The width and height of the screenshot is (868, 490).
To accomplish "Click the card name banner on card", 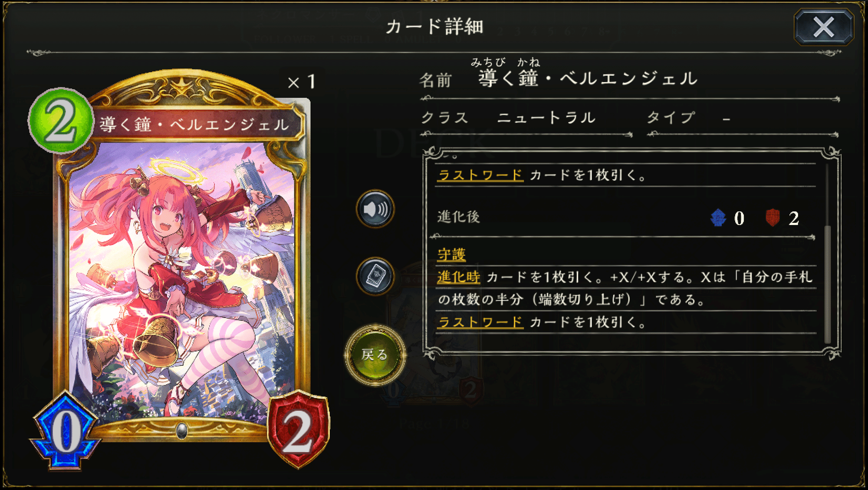I will (194, 124).
